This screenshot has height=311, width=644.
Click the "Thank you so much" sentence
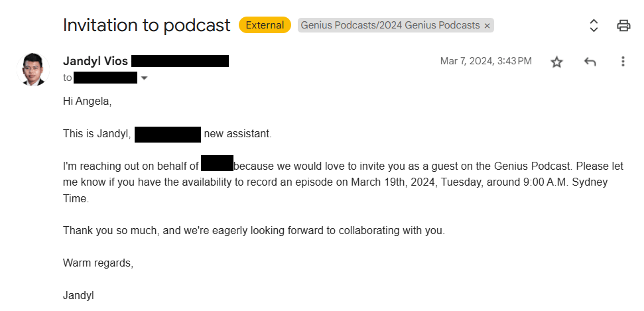[x=253, y=231]
